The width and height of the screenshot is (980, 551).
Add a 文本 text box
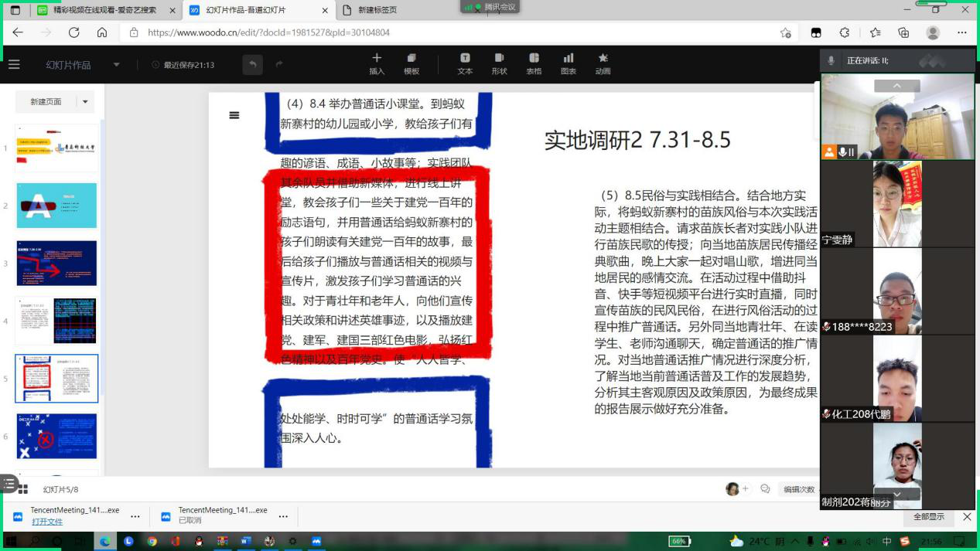pos(465,59)
